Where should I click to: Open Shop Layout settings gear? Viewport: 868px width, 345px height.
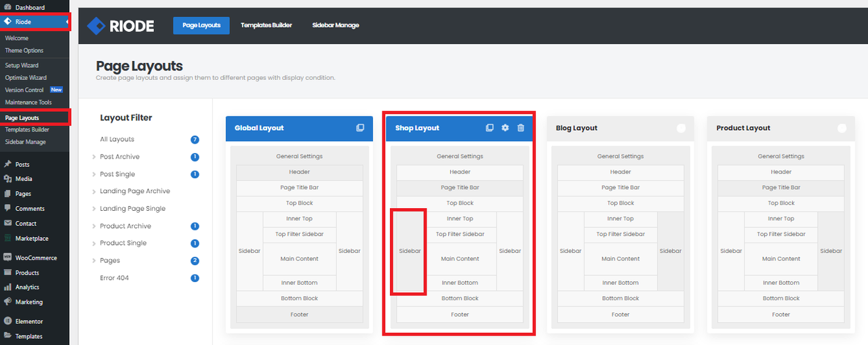(x=505, y=128)
